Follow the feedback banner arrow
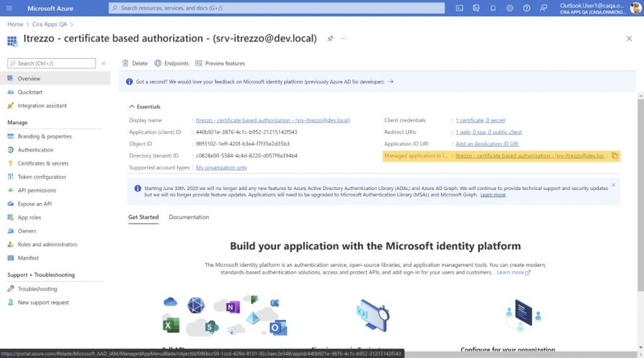 tap(391, 82)
